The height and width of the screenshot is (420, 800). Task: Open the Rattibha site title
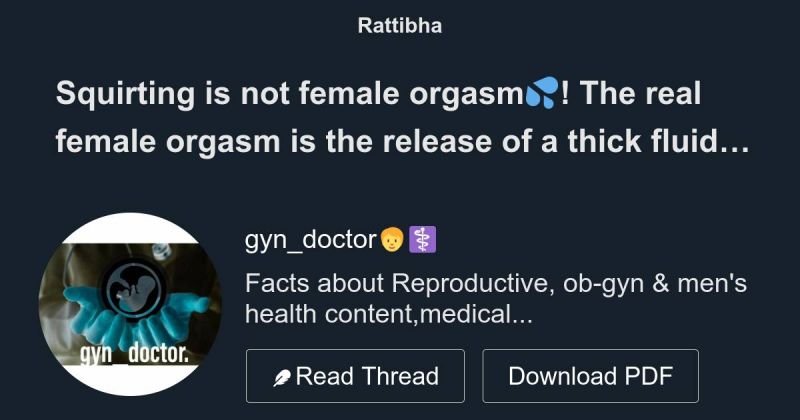(x=400, y=26)
